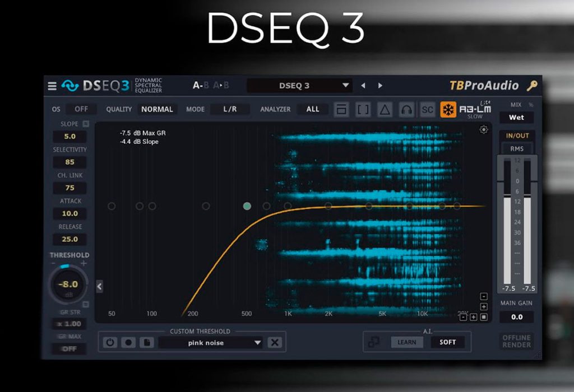The image size is (574, 392).
Task: Go to previous preset arrow
Action: coord(363,86)
